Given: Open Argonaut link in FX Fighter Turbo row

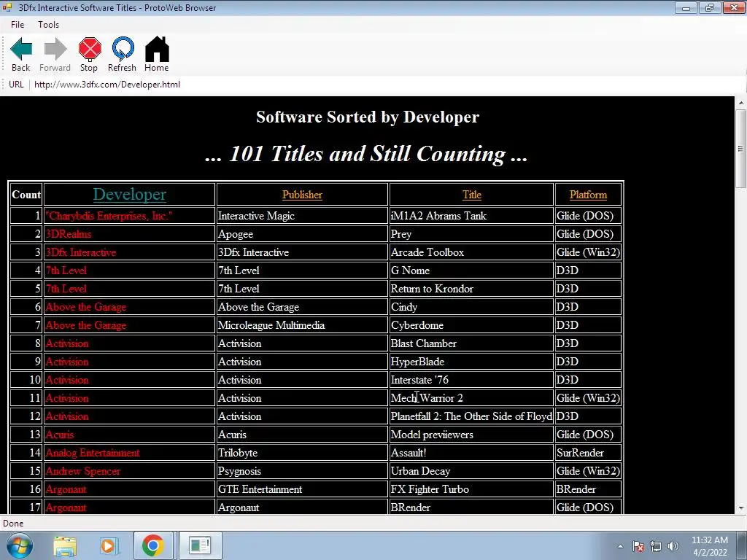Looking at the screenshot, I should [66, 489].
